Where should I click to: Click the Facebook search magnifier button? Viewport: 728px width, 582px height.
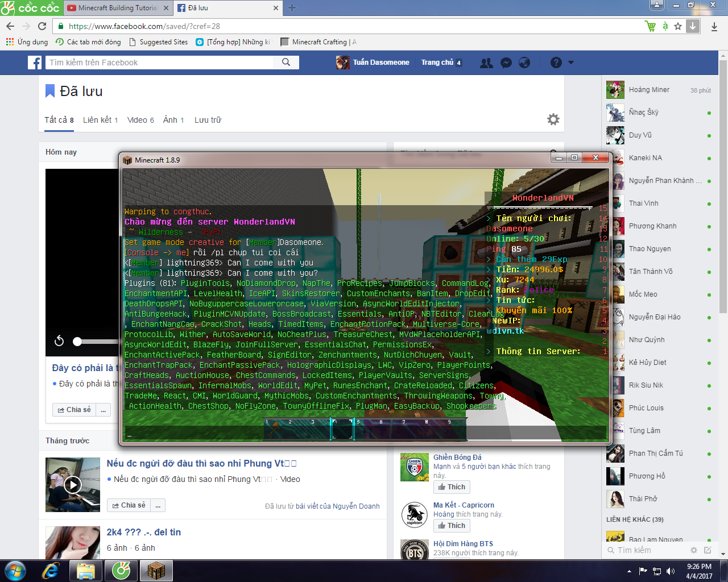286,63
